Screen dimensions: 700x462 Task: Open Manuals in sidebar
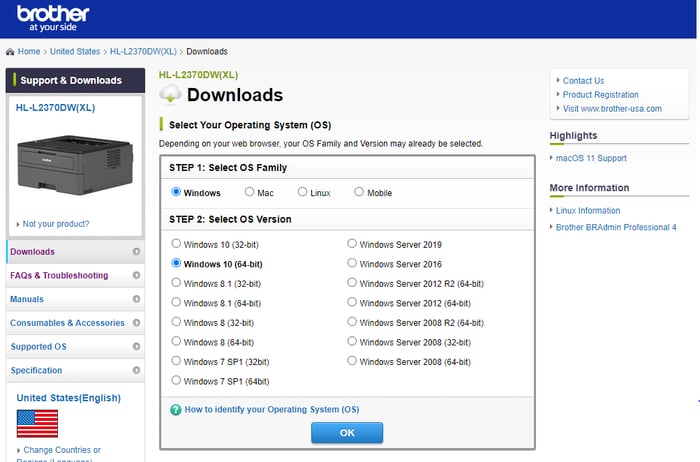coord(75,299)
